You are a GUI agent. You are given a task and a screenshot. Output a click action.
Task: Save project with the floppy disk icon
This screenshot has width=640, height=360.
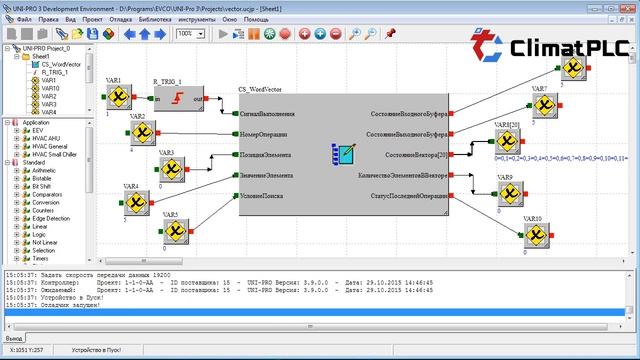93,34
